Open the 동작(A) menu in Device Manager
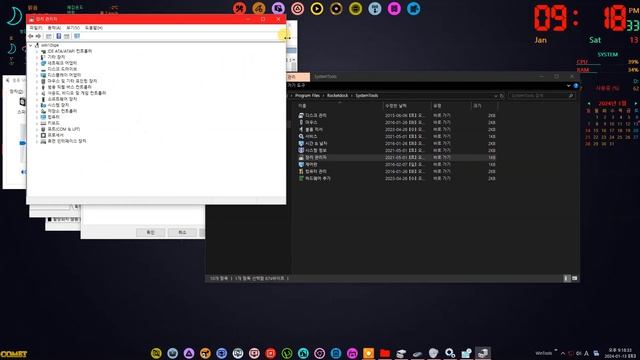 54,28
